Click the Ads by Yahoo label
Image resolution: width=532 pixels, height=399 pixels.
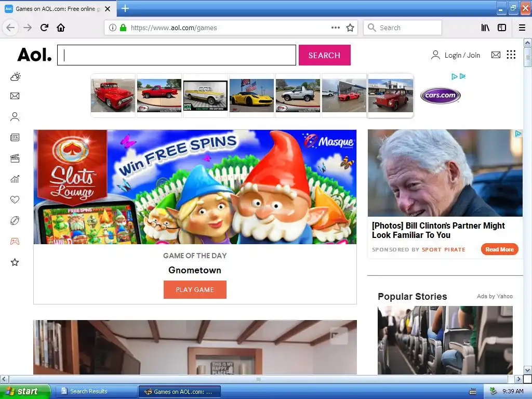click(x=495, y=296)
